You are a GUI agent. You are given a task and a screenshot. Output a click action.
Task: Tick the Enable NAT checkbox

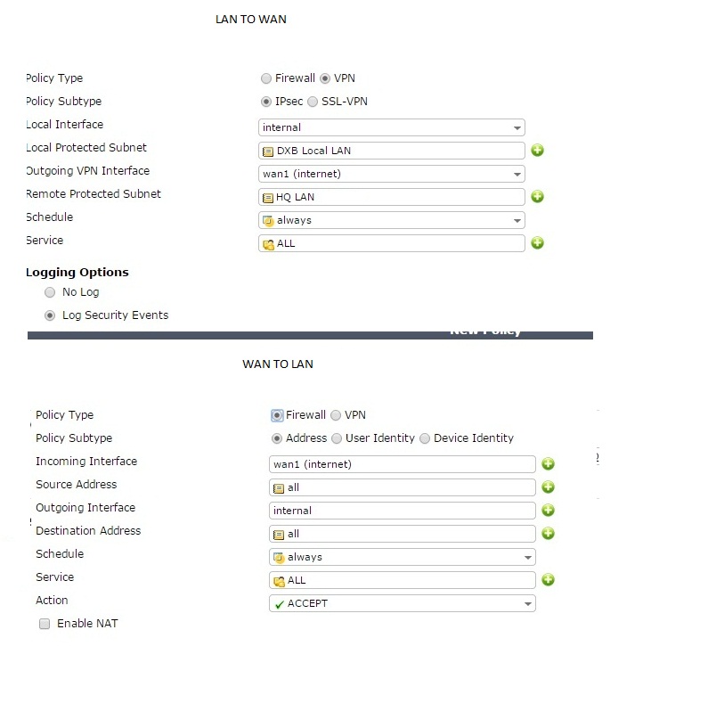[45, 624]
